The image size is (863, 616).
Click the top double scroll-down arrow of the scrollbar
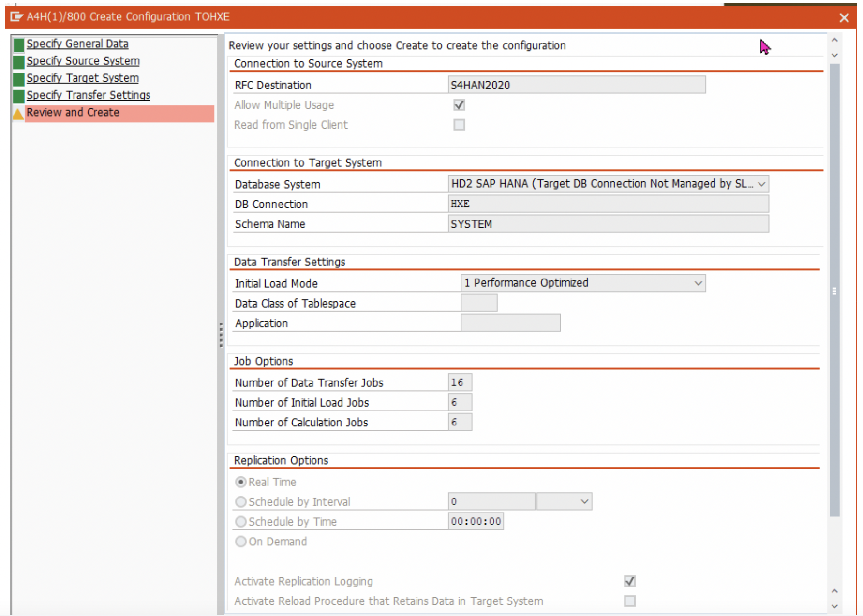pos(834,55)
